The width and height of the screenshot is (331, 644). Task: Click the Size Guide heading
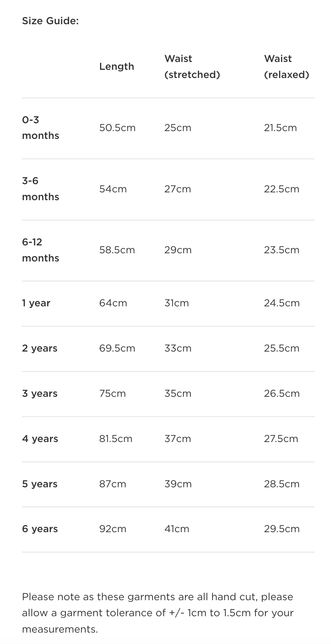pyautogui.click(x=50, y=21)
